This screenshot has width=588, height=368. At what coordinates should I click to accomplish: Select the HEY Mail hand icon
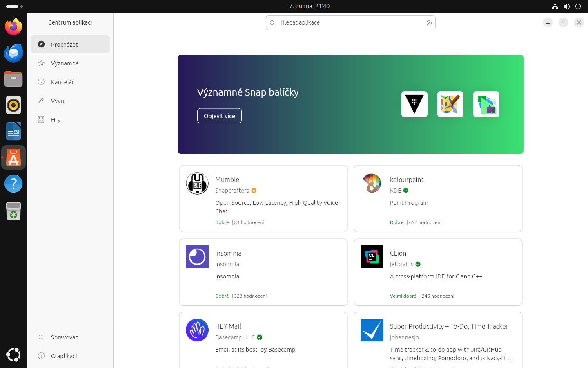[x=197, y=330]
